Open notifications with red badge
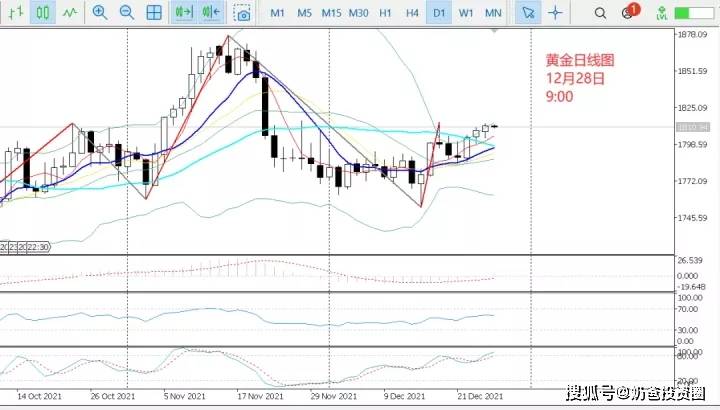720x410 pixels. [629, 11]
